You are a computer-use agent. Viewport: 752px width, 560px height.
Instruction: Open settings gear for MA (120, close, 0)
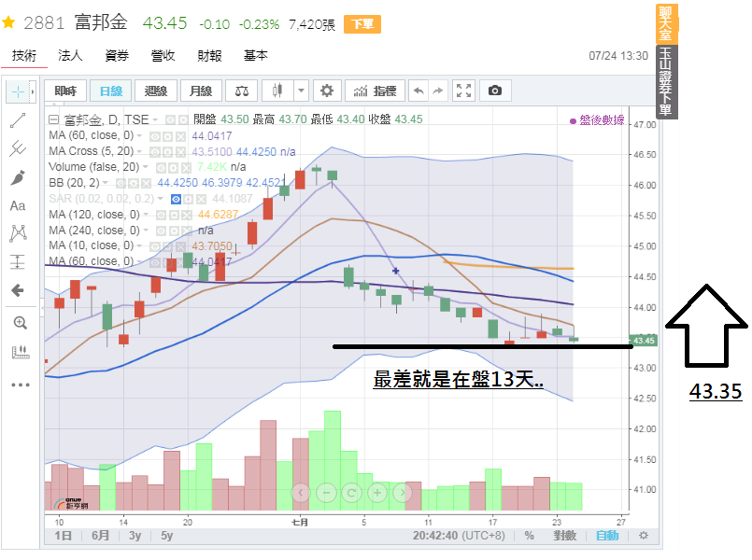tap(172, 215)
